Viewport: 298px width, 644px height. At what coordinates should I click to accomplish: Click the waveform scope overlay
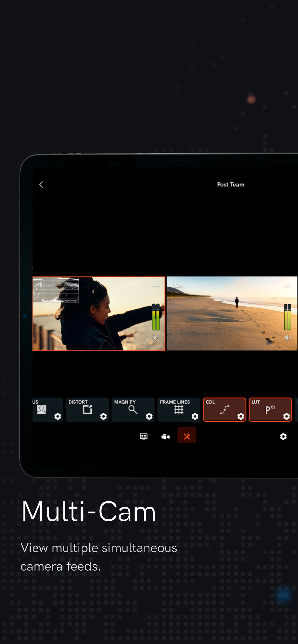pyautogui.click(x=56, y=290)
